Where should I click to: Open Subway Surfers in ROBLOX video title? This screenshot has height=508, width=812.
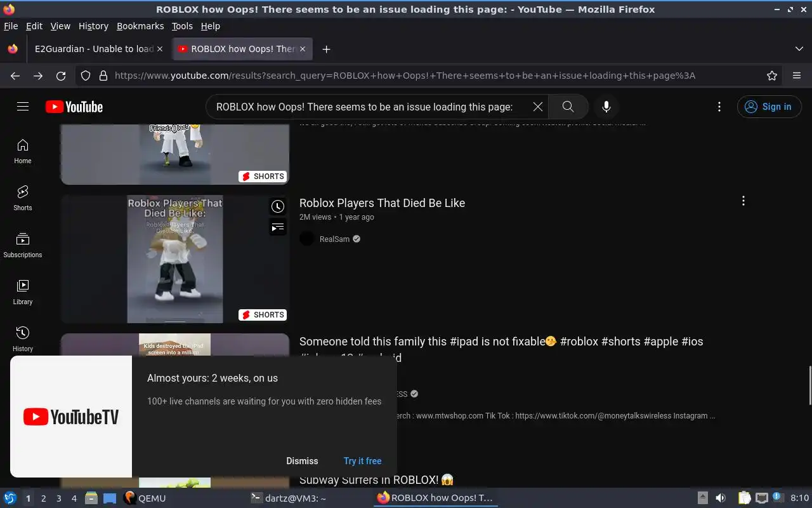[x=376, y=480]
